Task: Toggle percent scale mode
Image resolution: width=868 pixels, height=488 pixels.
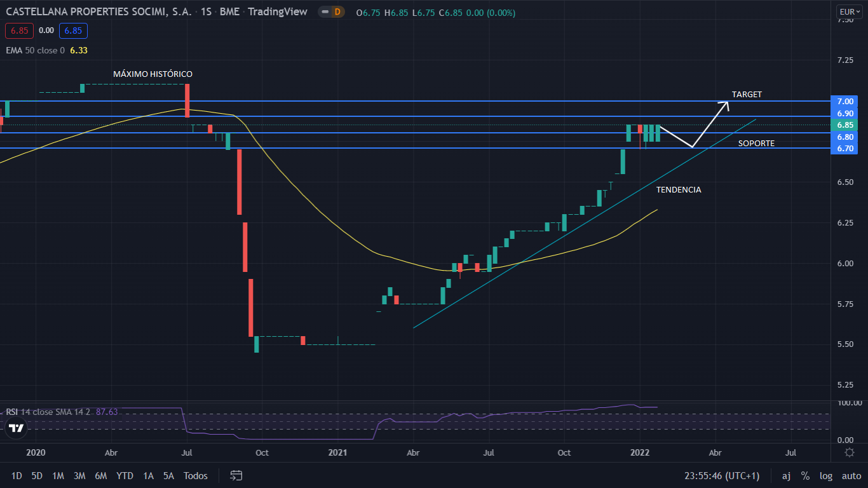Action: [805, 475]
